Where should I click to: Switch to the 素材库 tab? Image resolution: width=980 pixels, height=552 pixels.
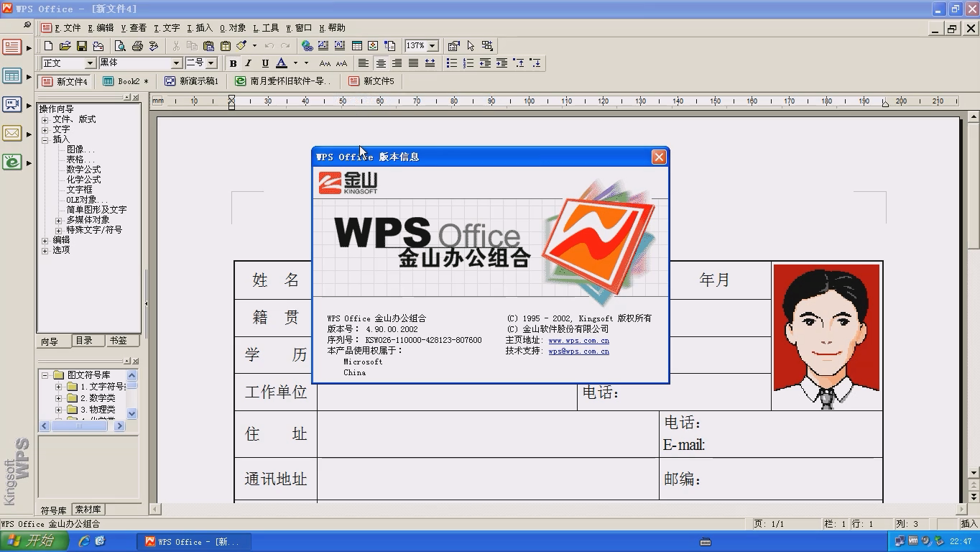pos(88,510)
